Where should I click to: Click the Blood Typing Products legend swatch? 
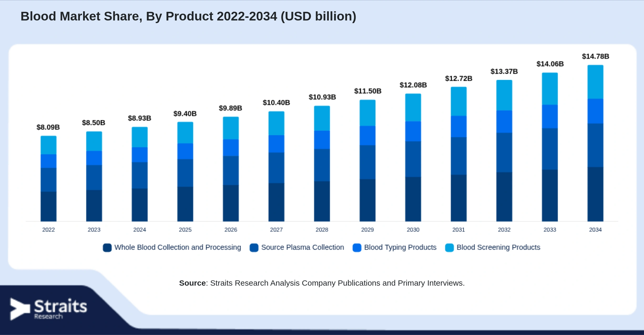click(x=357, y=248)
